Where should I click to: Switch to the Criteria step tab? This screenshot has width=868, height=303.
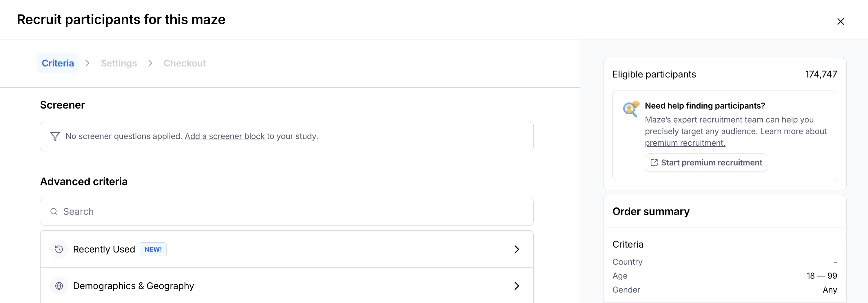pos(58,64)
